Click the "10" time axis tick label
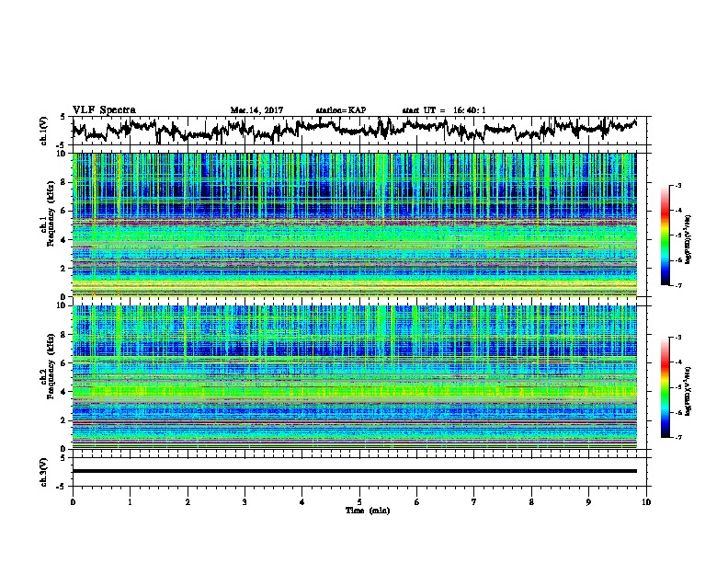 (x=646, y=502)
